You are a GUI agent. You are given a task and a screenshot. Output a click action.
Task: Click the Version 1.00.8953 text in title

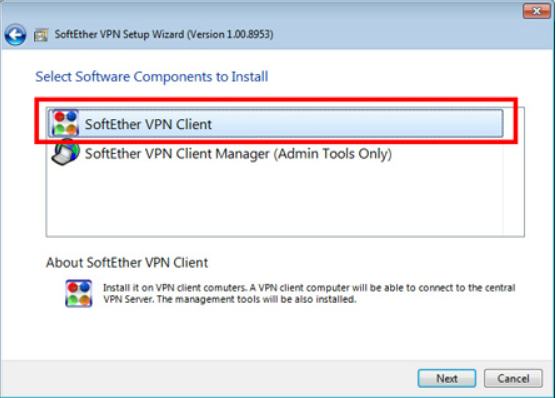click(230, 34)
